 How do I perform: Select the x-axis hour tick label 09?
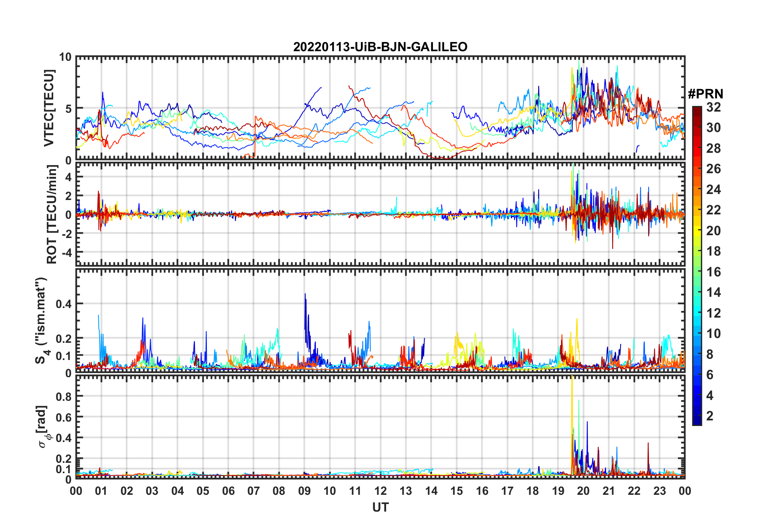point(304,491)
